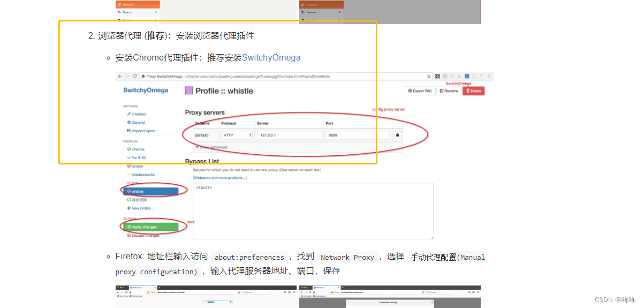Click the about:preferences code text

point(250,257)
